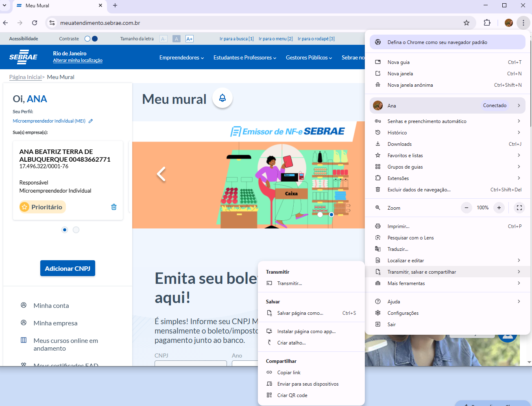
Task: Delete company with the trash icon
Action: tap(114, 207)
